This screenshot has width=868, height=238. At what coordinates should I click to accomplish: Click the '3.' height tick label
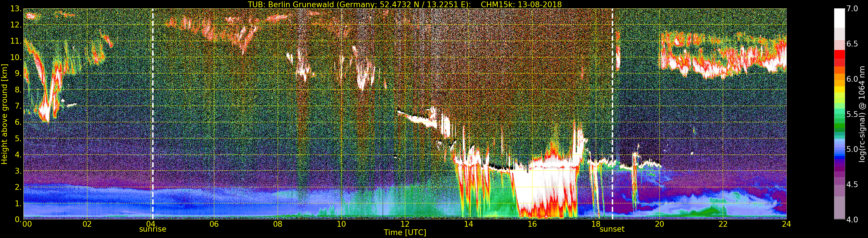[18, 171]
